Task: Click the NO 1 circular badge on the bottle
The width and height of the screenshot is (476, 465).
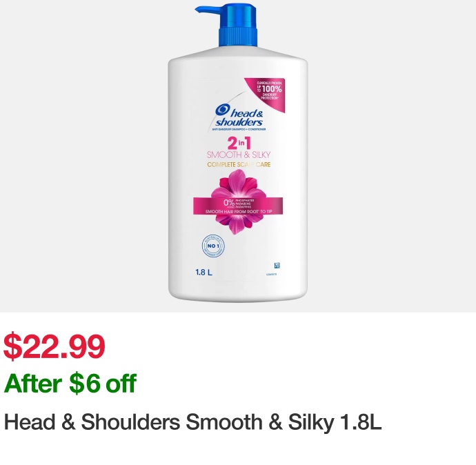Action: 213,246
